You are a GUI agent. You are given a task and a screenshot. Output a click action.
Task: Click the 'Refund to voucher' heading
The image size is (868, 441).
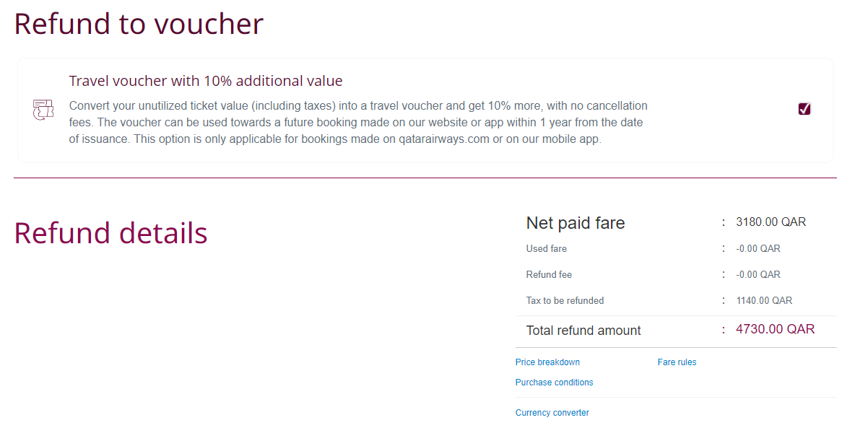[139, 24]
